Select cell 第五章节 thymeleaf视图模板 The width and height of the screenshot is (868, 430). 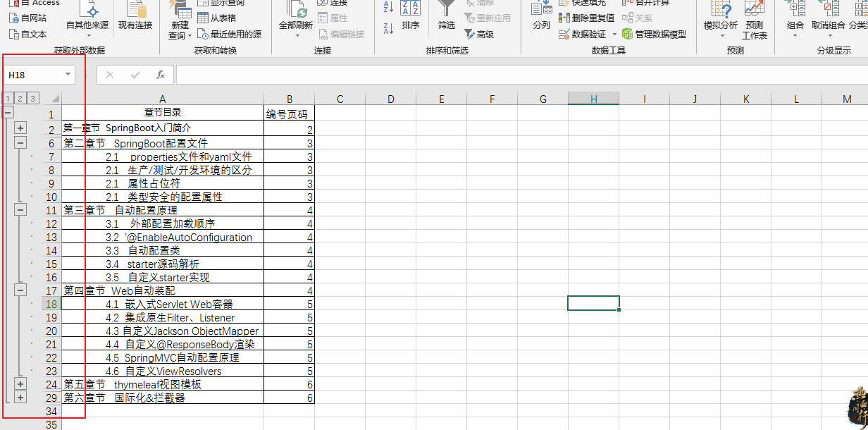[x=163, y=384]
